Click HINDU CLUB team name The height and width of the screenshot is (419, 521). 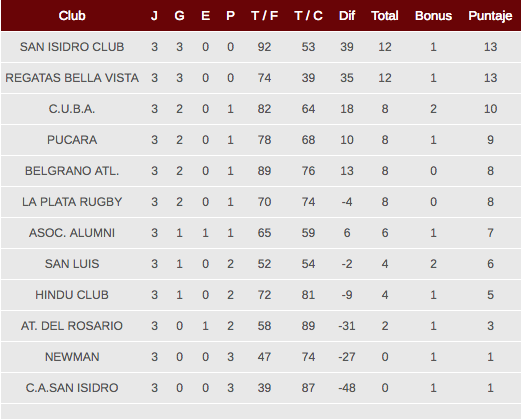point(72,295)
